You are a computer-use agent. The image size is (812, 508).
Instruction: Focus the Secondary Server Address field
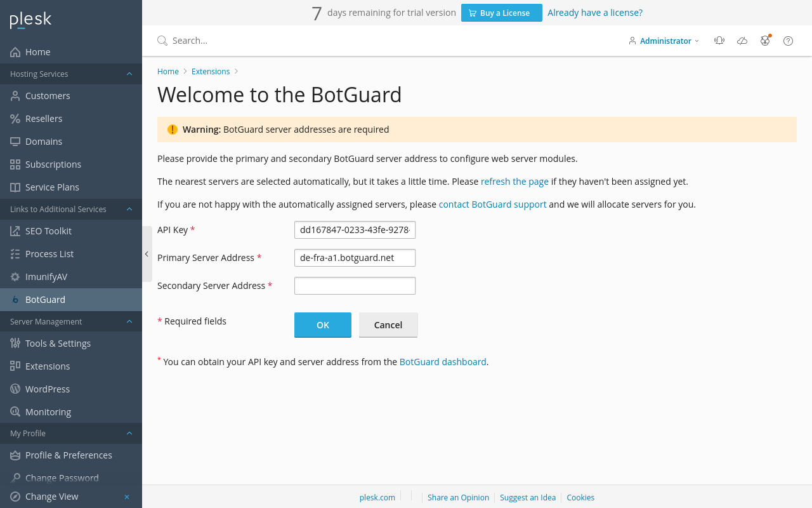click(355, 286)
